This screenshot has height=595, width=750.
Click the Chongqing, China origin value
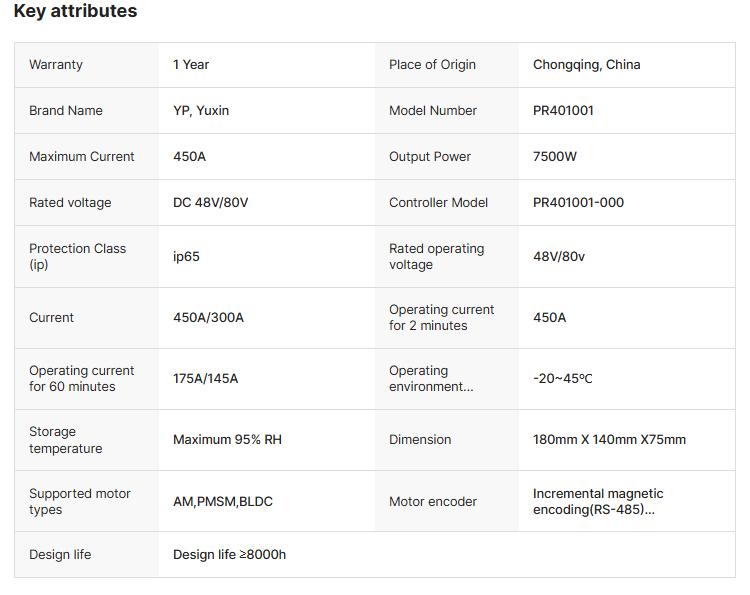click(586, 65)
